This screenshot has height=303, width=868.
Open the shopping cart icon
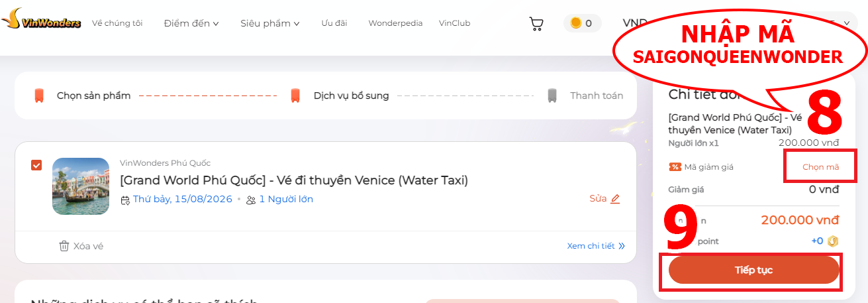point(536,24)
